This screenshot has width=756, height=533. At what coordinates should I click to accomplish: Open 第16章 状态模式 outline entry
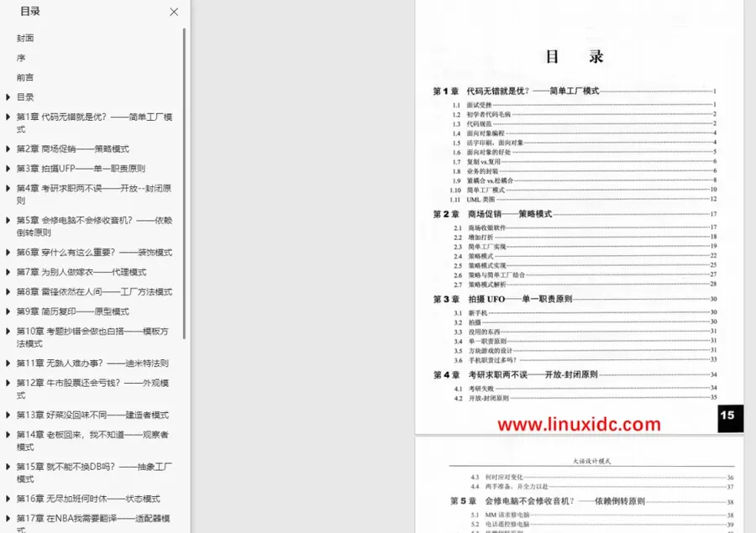pos(88,499)
